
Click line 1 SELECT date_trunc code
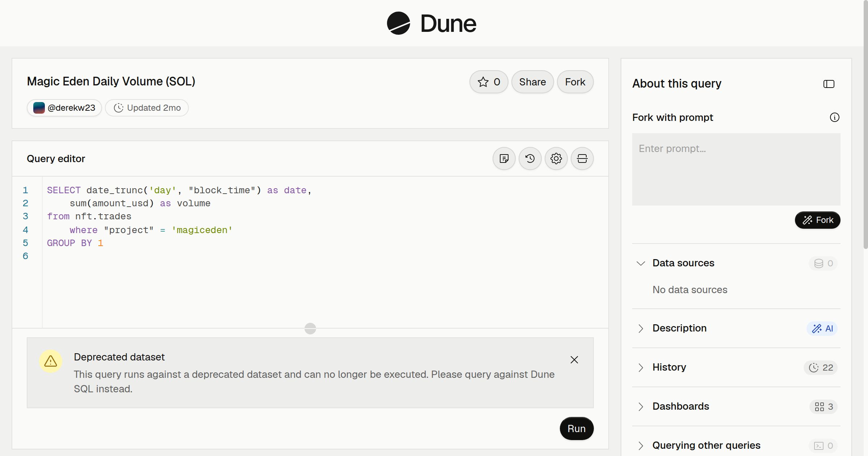179,190
